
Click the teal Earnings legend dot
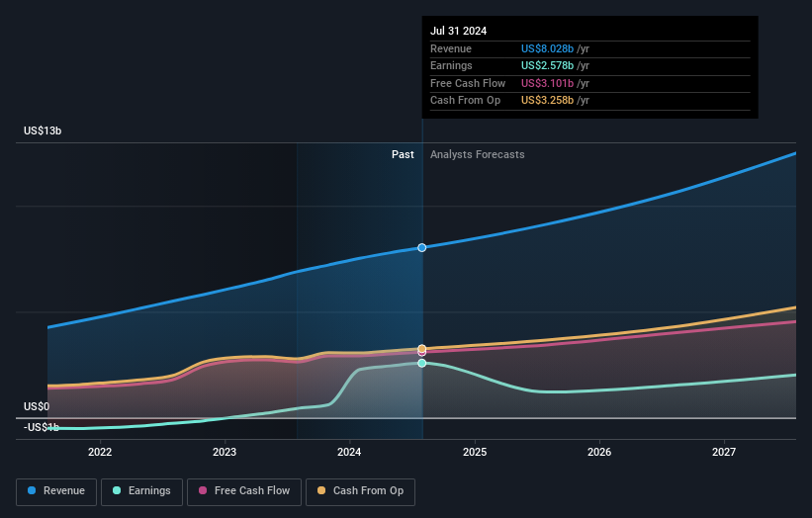click(117, 490)
